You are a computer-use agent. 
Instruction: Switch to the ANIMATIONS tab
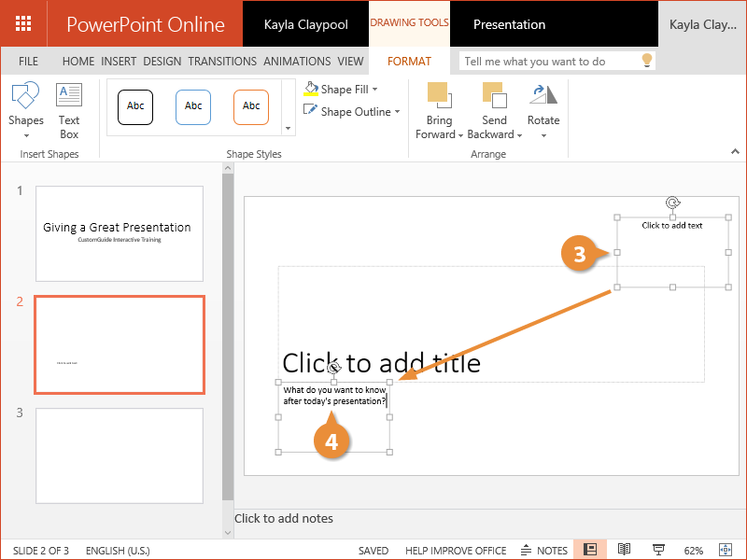coord(297,62)
